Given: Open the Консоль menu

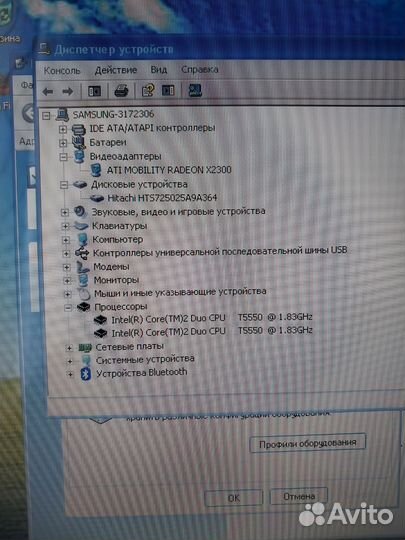Looking at the screenshot, I should point(62,71).
